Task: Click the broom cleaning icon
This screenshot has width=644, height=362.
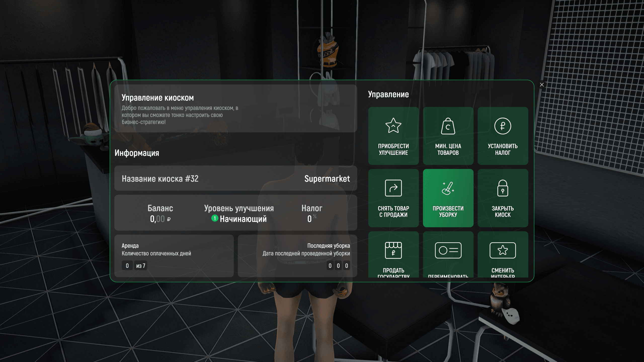Action: 448,188
